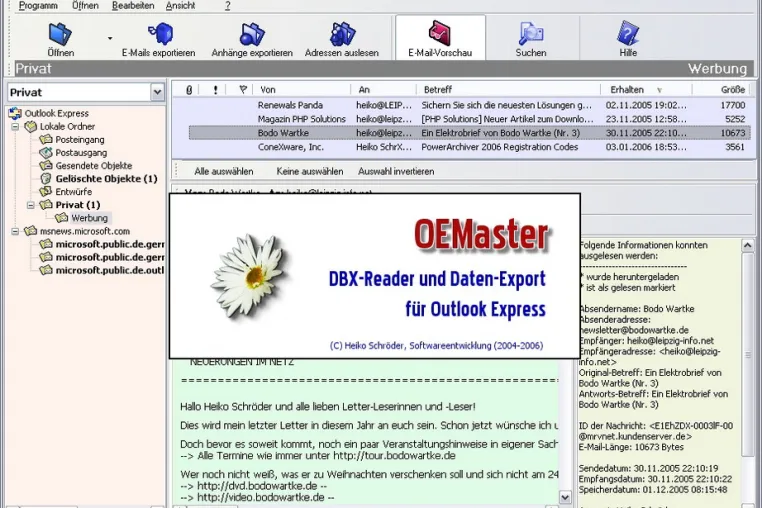This screenshot has height=508, width=762.
Task: Click the http://dvd.bodowartke.de link
Action: [257, 486]
